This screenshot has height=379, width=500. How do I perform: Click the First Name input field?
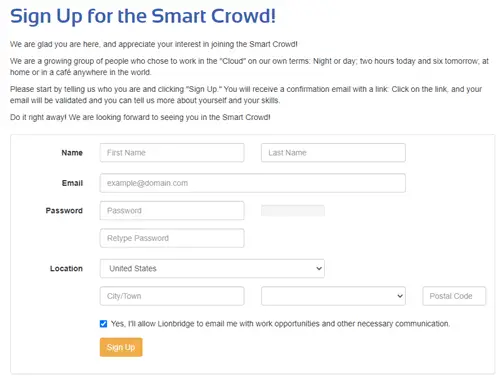pos(172,153)
